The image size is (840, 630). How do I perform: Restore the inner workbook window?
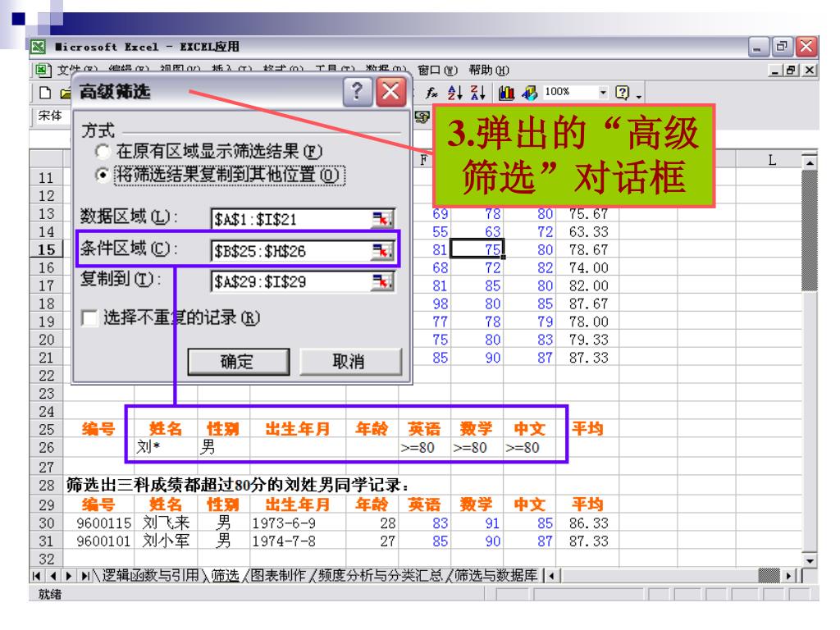792,71
